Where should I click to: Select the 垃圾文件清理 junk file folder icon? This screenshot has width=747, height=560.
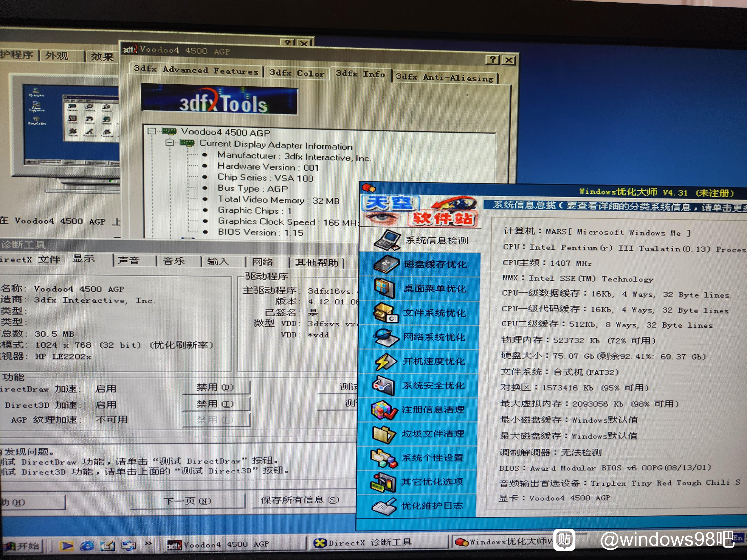(x=384, y=434)
